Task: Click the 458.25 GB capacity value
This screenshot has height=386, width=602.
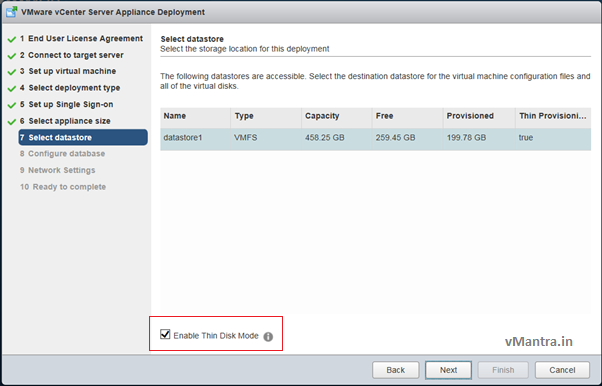Action: (x=324, y=138)
